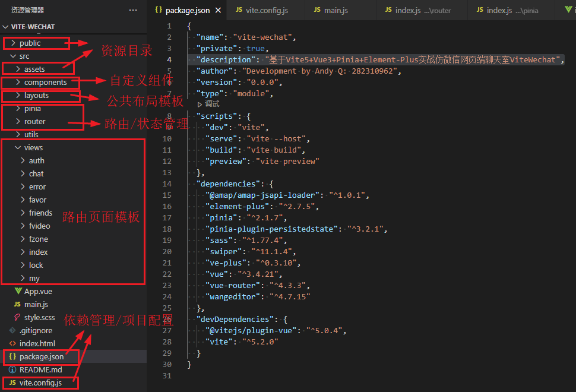Screen dimensions: 576x392
Task: Switch to the vite.config.js tab
Action: [266, 10]
